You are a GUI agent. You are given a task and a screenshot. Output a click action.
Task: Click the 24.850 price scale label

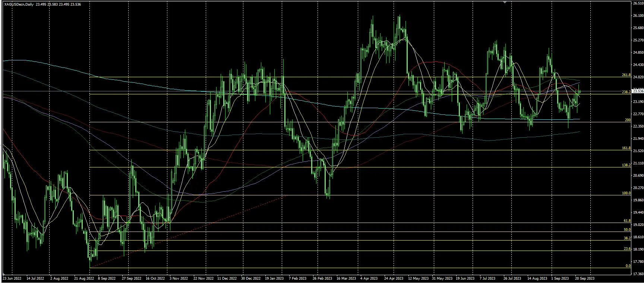pos(638,53)
